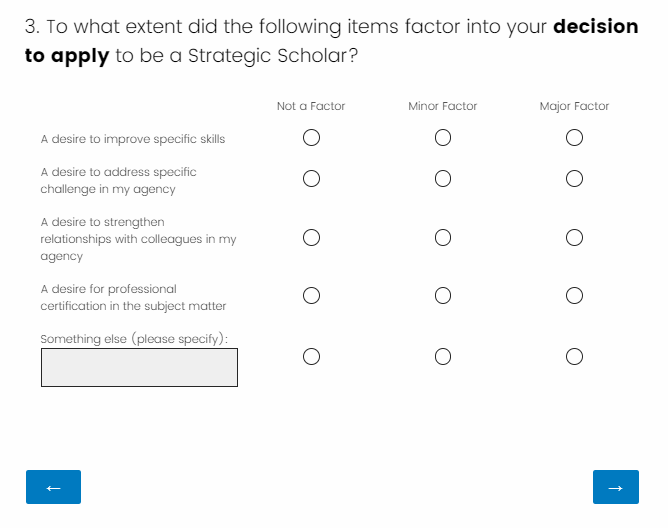Select Major Factor for improving specific skills
668x528 pixels.
point(574,138)
